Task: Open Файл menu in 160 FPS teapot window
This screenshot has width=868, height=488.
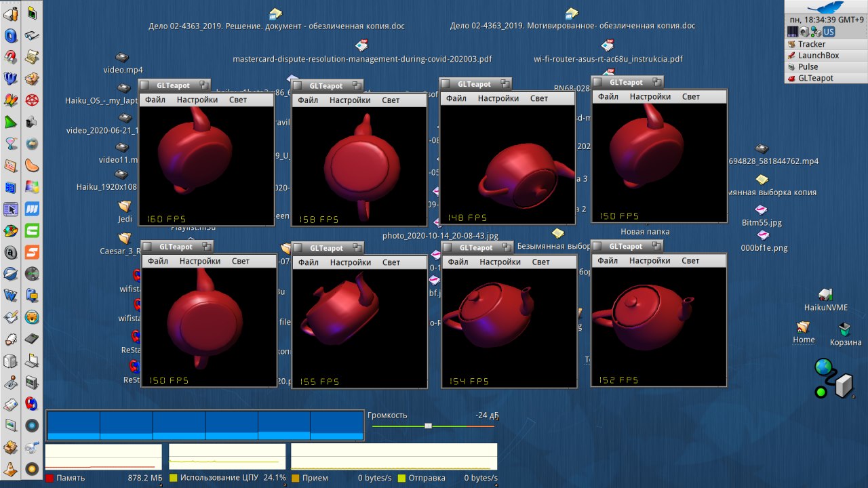Action: coord(155,100)
